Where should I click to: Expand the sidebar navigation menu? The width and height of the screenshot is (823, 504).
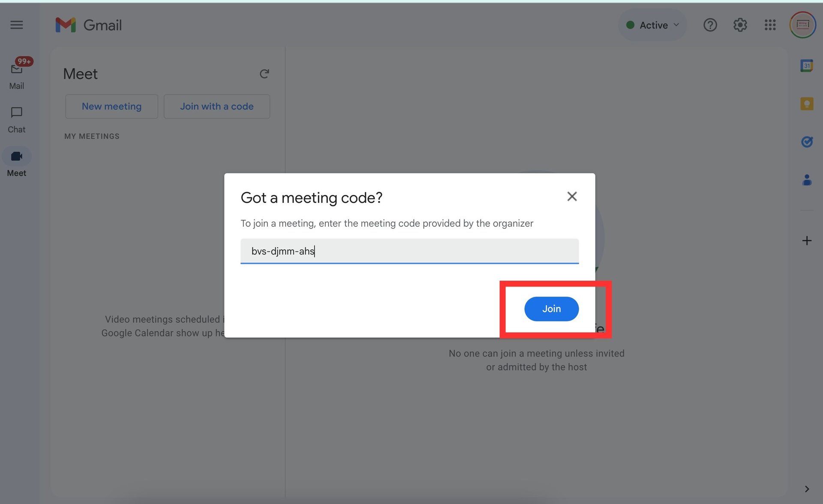tap(16, 25)
